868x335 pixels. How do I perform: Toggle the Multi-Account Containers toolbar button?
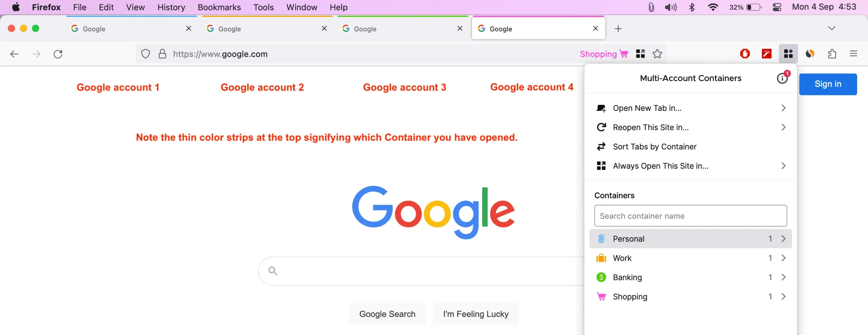788,54
